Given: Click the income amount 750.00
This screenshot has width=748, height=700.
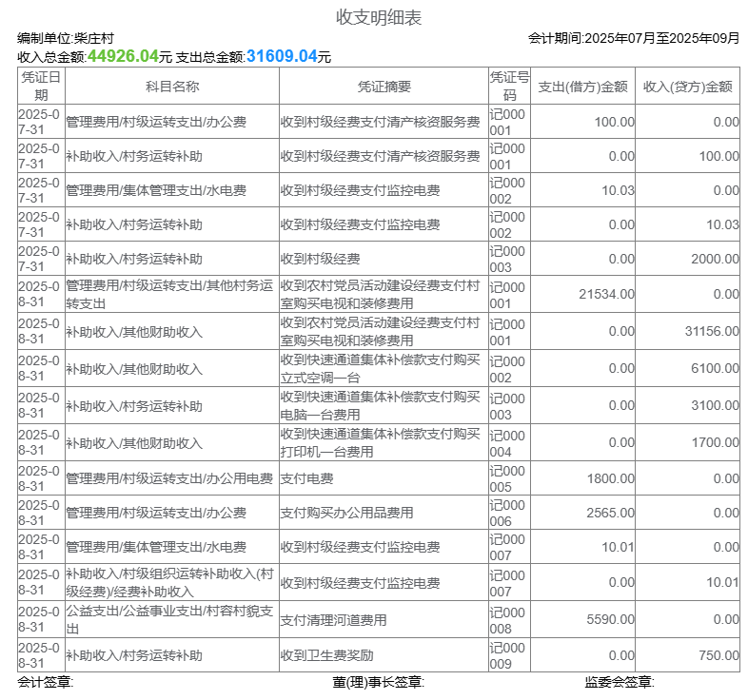Looking at the screenshot, I should pos(718,655).
